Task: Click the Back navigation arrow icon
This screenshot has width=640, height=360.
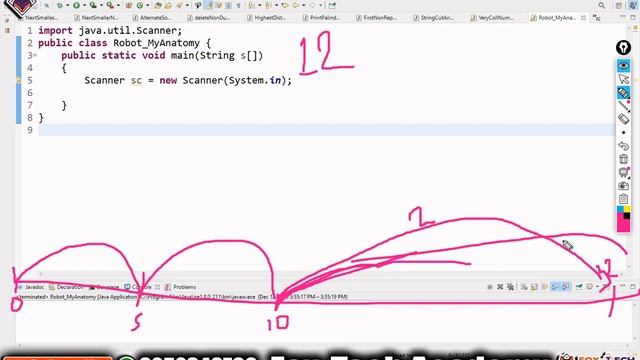Action: 295,5
